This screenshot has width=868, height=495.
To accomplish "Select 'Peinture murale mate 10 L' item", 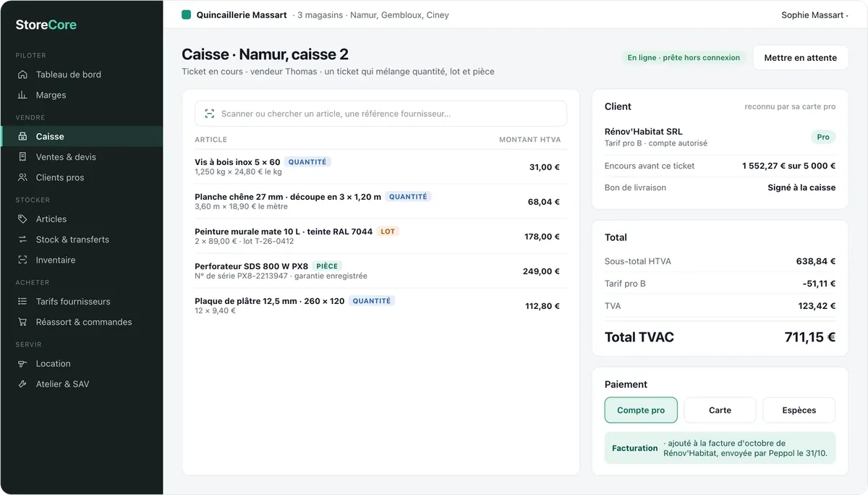I will pos(380,237).
